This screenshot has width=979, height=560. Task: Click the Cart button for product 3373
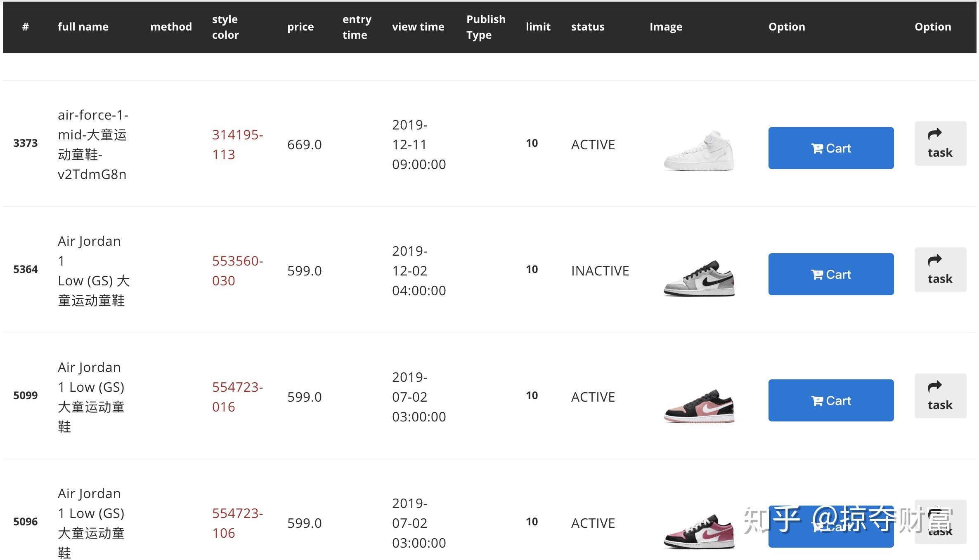(x=831, y=148)
